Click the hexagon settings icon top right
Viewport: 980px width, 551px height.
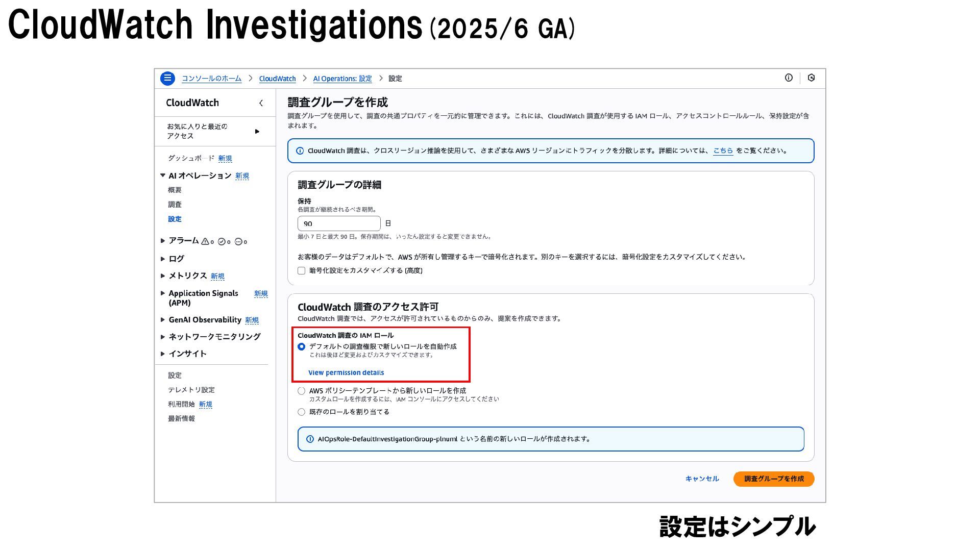point(811,78)
